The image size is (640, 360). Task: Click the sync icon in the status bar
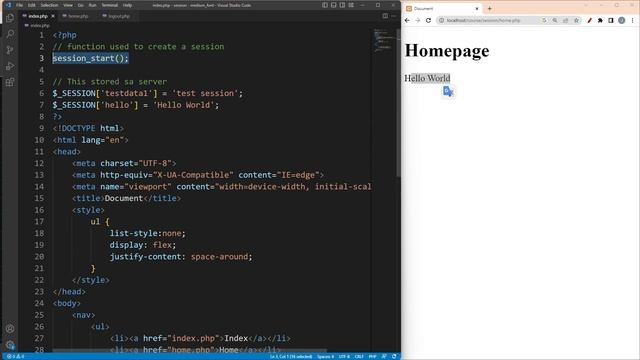(394, 356)
